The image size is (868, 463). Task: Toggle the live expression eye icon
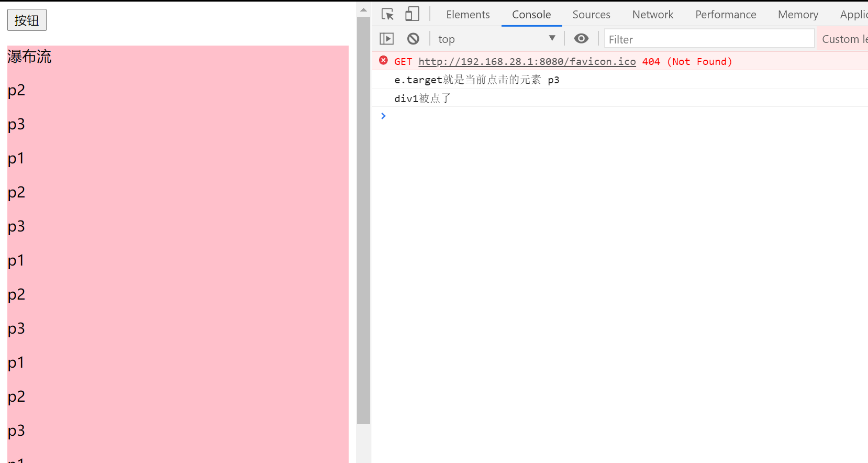pos(581,39)
